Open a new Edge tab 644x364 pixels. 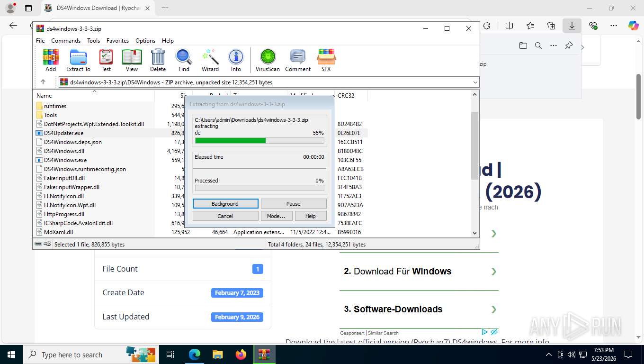[x=165, y=8]
